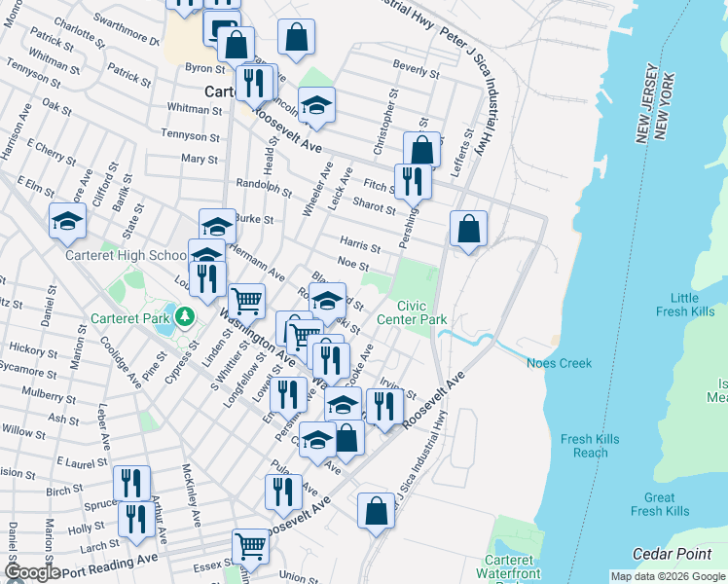Select the Carteret Waterfront park label
The image size is (728, 584).
click(508, 566)
